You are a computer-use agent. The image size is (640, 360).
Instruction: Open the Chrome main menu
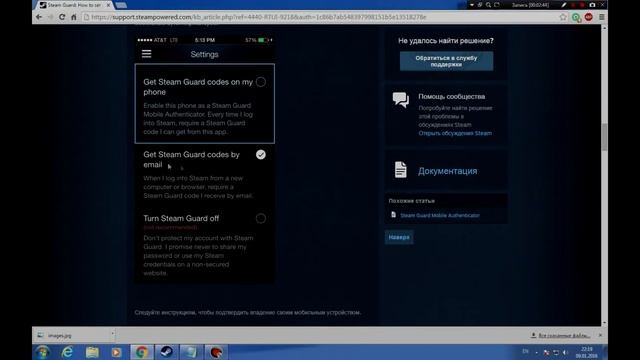click(x=602, y=17)
